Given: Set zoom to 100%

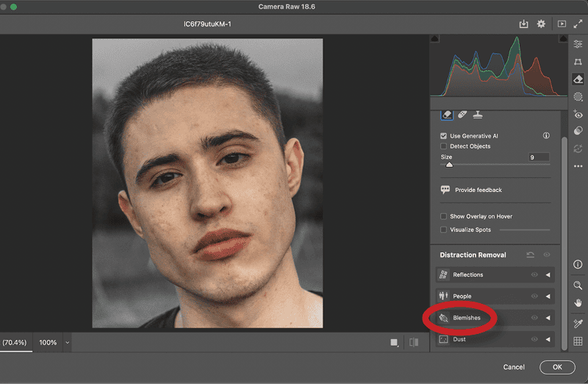Looking at the screenshot, I should point(48,342).
